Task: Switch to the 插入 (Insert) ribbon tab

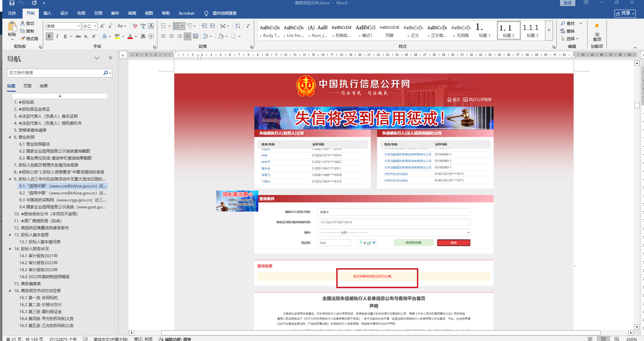Action: pos(47,13)
